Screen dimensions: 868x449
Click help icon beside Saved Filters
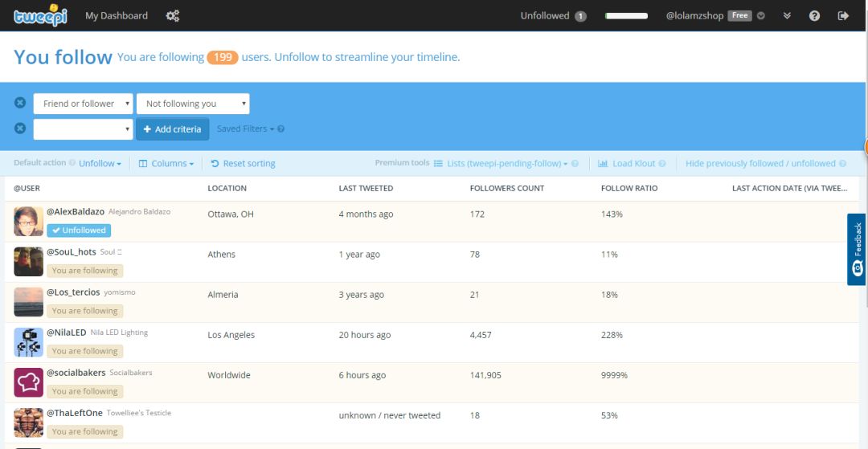pyautogui.click(x=281, y=129)
